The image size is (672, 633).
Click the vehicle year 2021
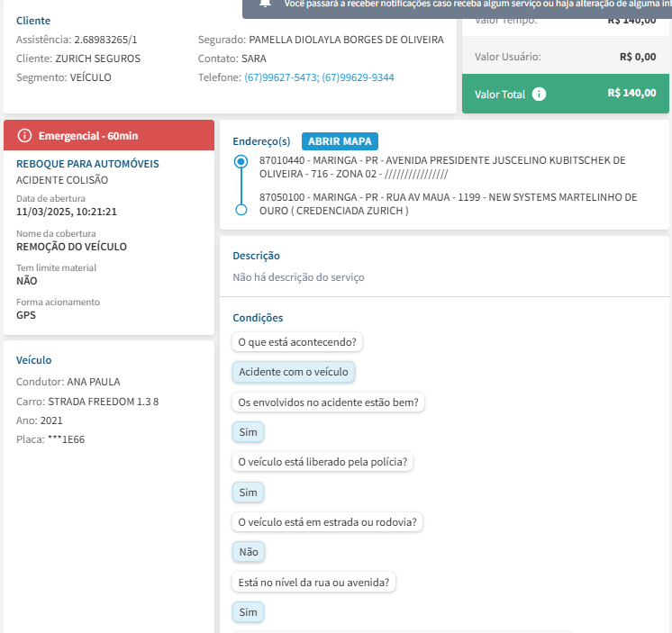click(51, 420)
